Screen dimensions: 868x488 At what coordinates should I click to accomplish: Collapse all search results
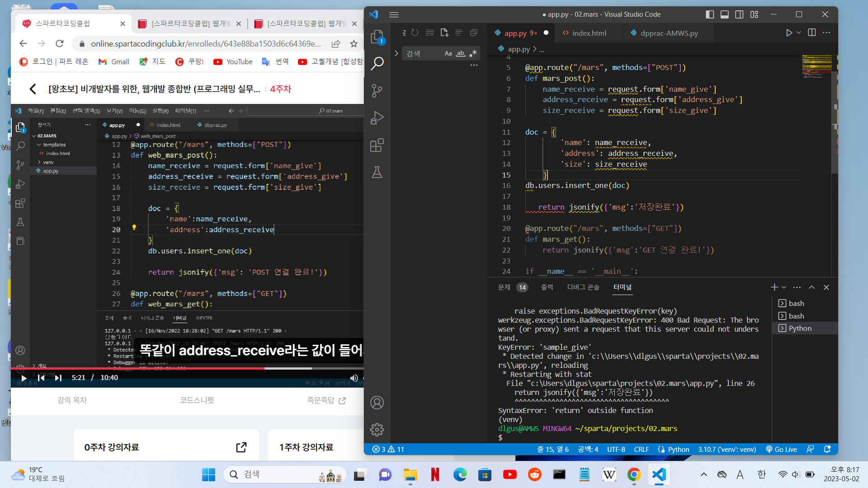(x=473, y=33)
